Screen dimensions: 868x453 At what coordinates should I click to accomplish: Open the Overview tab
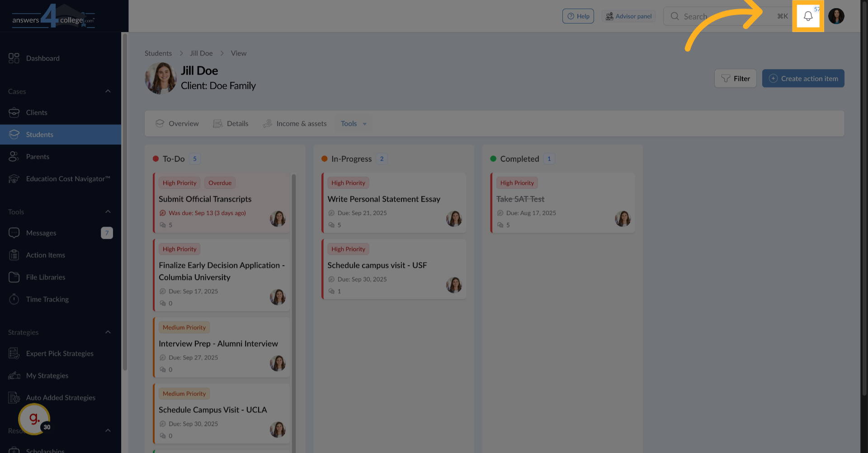point(177,123)
